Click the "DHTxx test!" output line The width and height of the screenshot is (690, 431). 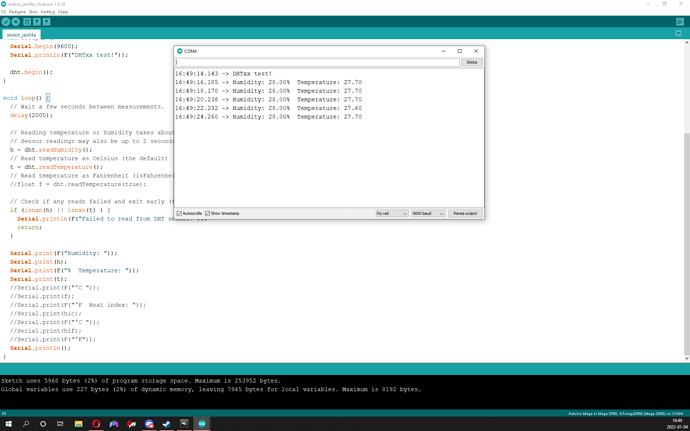pos(224,74)
